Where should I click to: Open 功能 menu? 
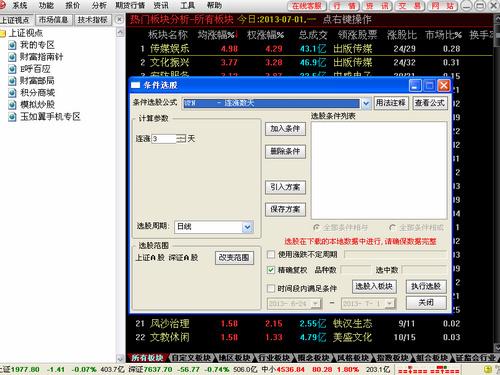(x=46, y=5)
